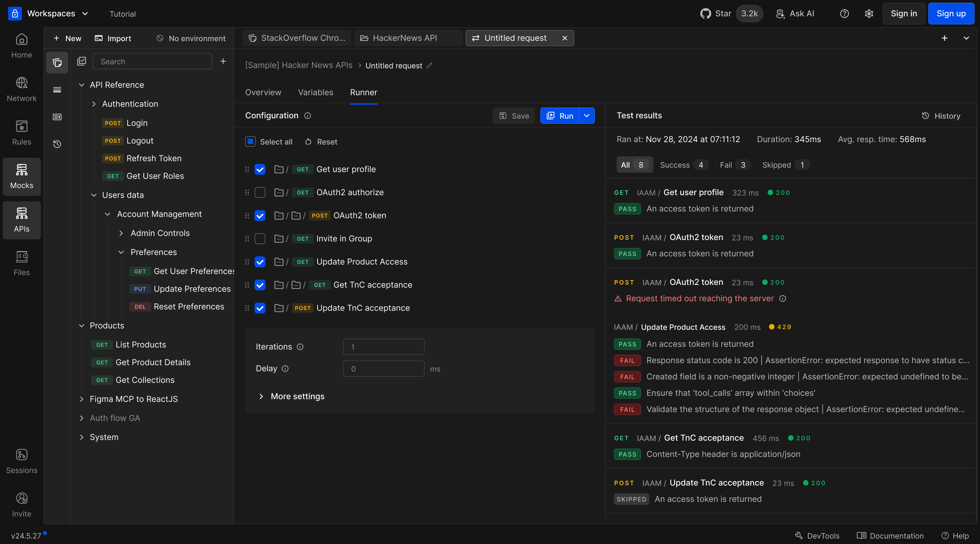Select the environments list panel icon
The image size is (980, 544).
click(57, 90)
